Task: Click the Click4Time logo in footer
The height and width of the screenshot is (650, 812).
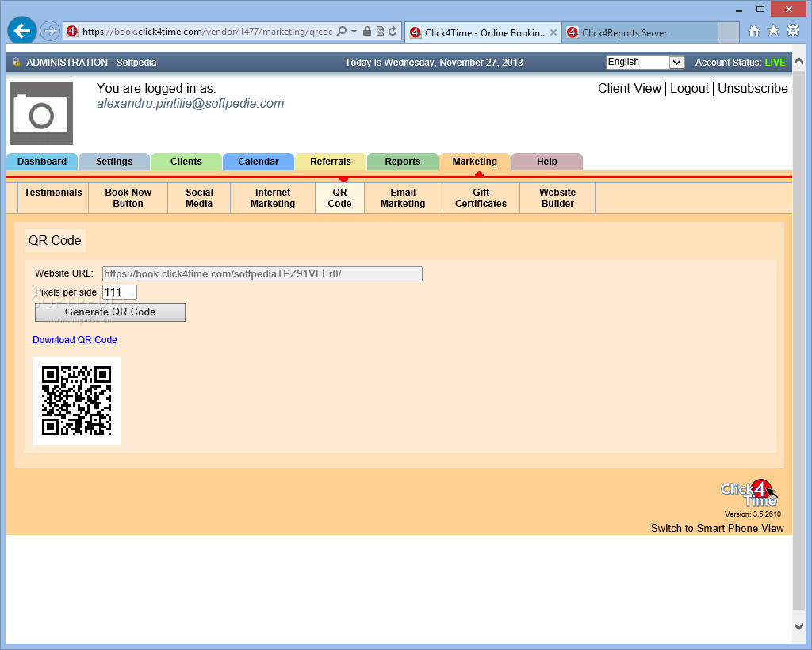Action: (x=749, y=493)
